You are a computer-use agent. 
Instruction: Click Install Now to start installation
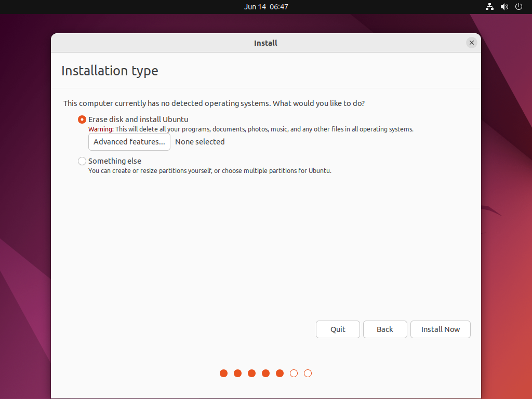(440, 329)
